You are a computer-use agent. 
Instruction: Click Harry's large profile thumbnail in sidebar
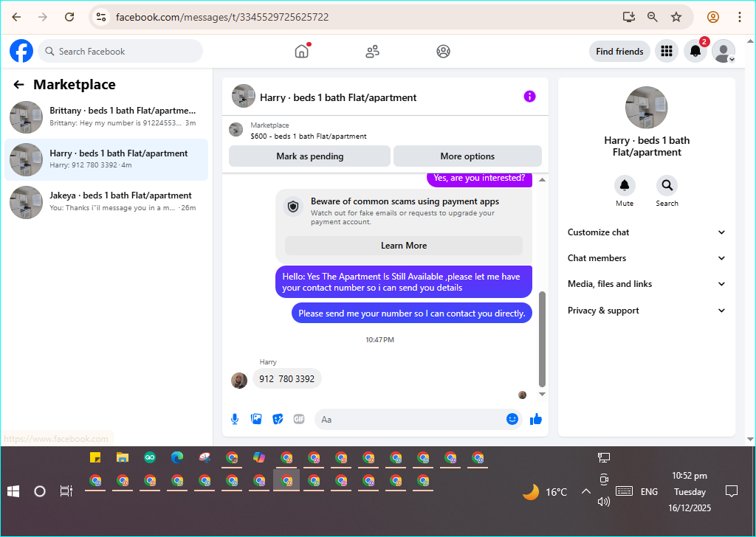[x=647, y=108]
